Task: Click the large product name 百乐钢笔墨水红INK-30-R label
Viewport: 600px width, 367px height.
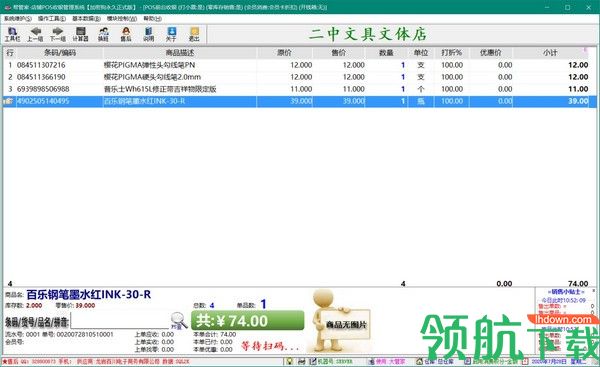Action: point(89,295)
